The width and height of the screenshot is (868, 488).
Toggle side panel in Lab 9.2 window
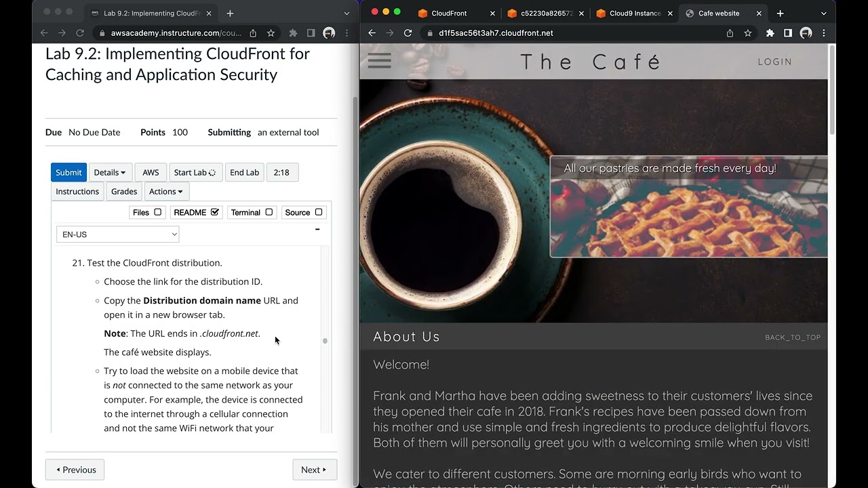point(311,33)
